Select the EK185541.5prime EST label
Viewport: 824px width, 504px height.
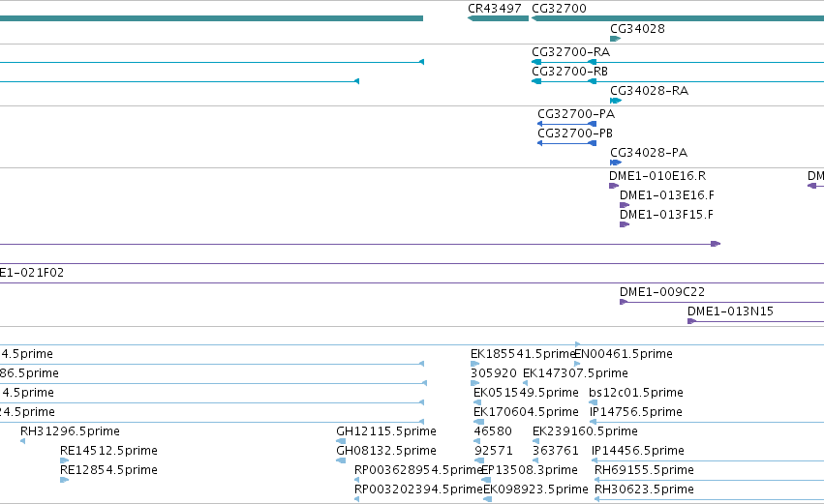coord(524,354)
